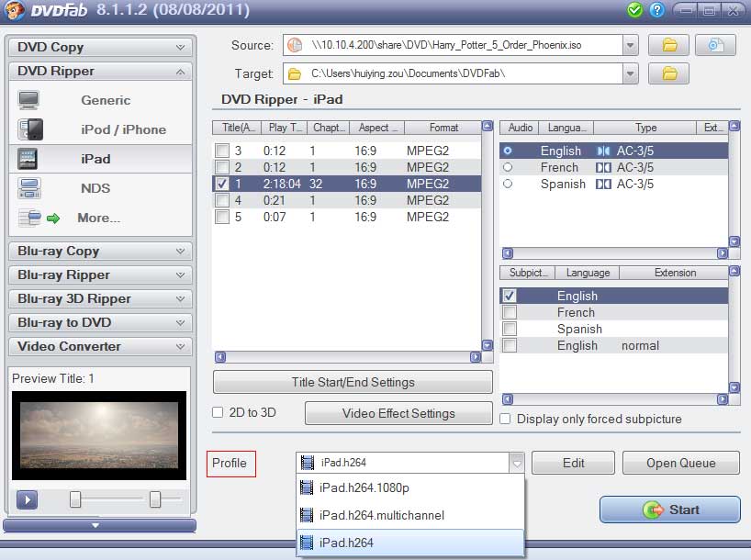Open More... ripper modes
The height and width of the screenshot is (560, 751).
tap(100, 218)
